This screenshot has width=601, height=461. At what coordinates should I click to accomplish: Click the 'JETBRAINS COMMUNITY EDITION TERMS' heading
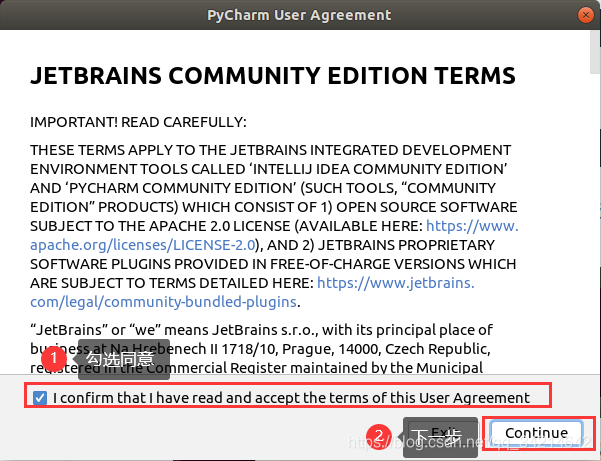click(273, 75)
